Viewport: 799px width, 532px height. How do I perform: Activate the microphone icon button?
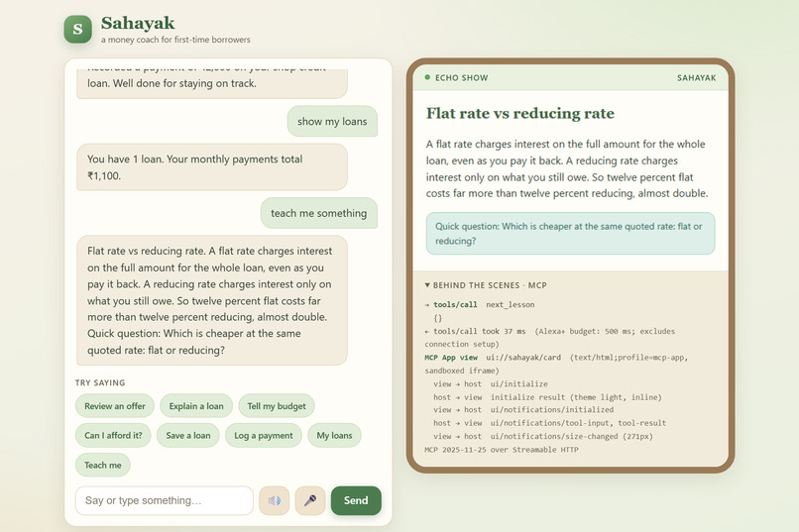pos(310,500)
